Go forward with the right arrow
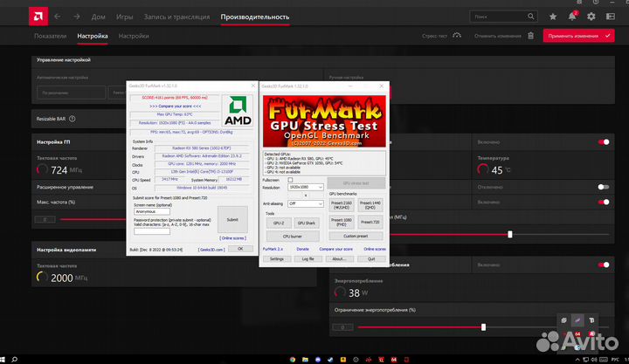This screenshot has width=629, height=364. point(76,17)
